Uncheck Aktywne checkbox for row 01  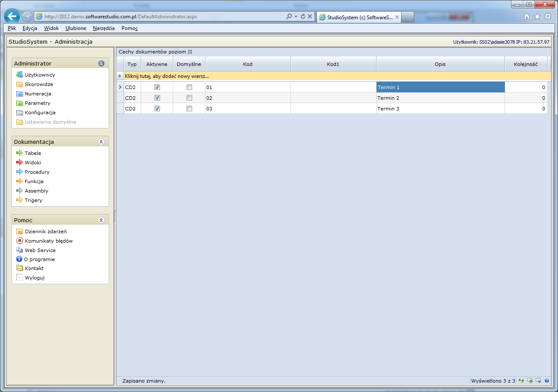(157, 87)
